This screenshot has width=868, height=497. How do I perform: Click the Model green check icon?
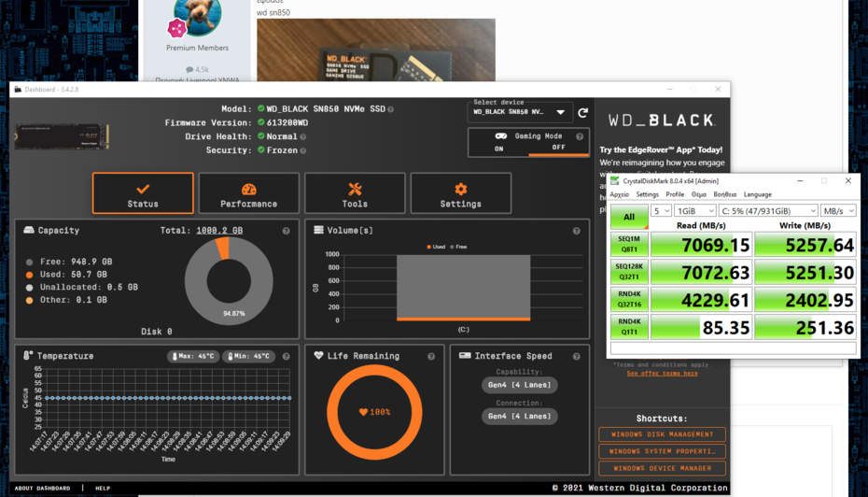pos(260,108)
